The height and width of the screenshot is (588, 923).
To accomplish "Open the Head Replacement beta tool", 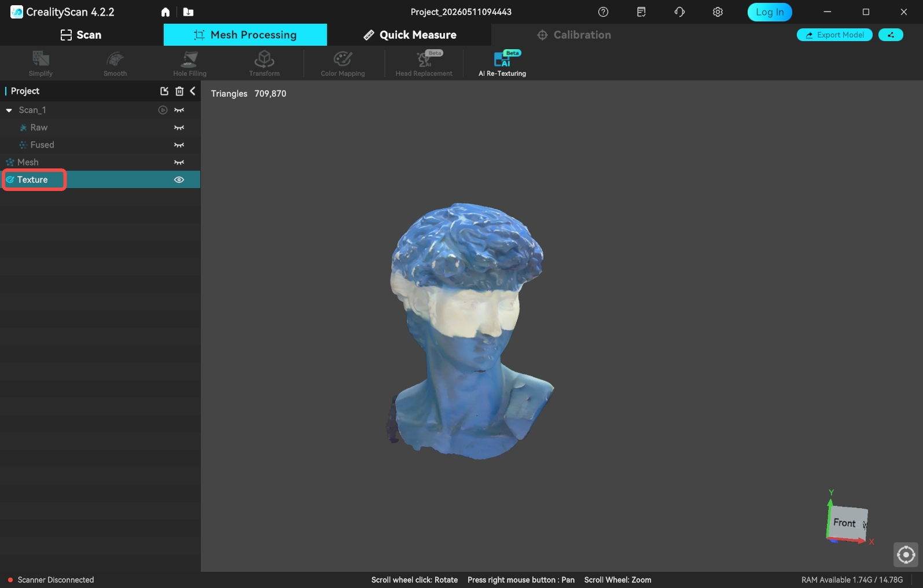I will tap(424, 63).
